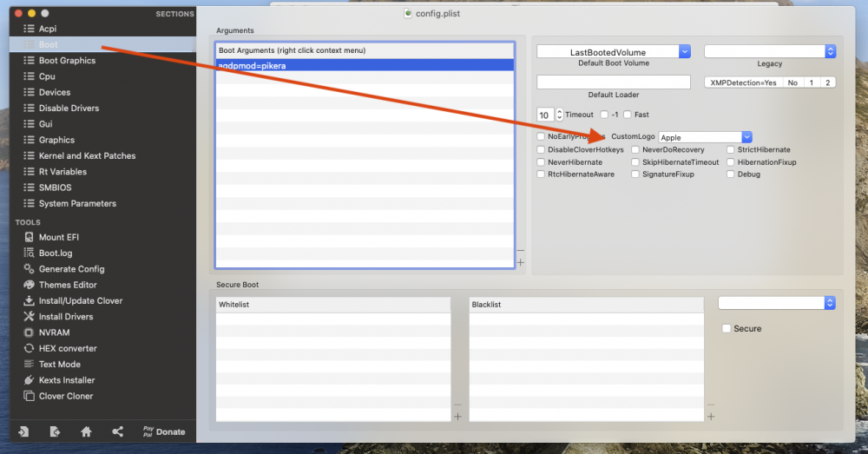Click the PayPal Donate button
868x454 pixels.
164,431
